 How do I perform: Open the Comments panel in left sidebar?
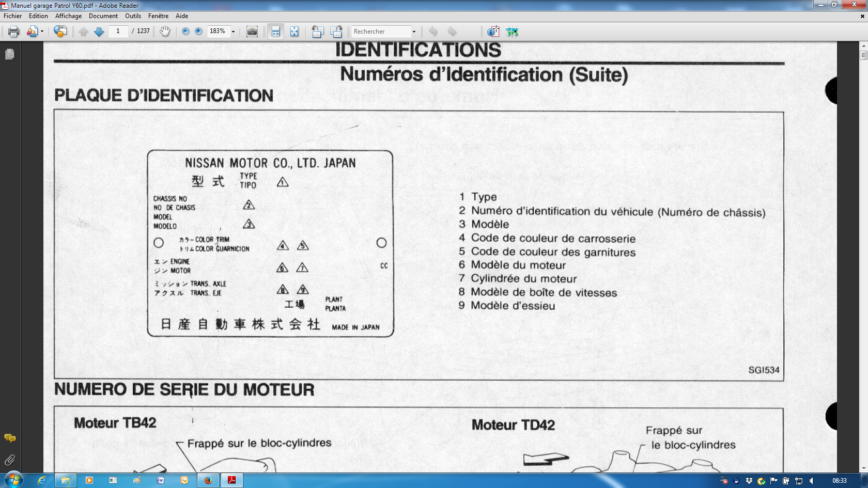click(10, 438)
